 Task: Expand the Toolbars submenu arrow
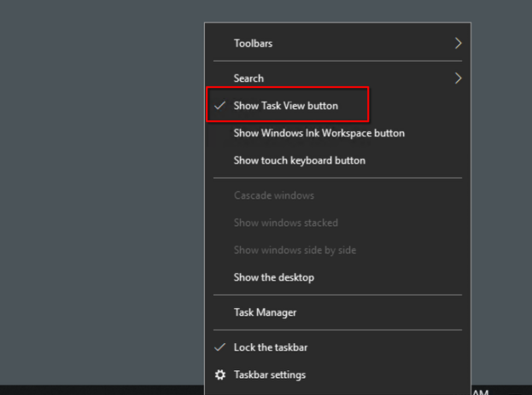click(x=458, y=44)
